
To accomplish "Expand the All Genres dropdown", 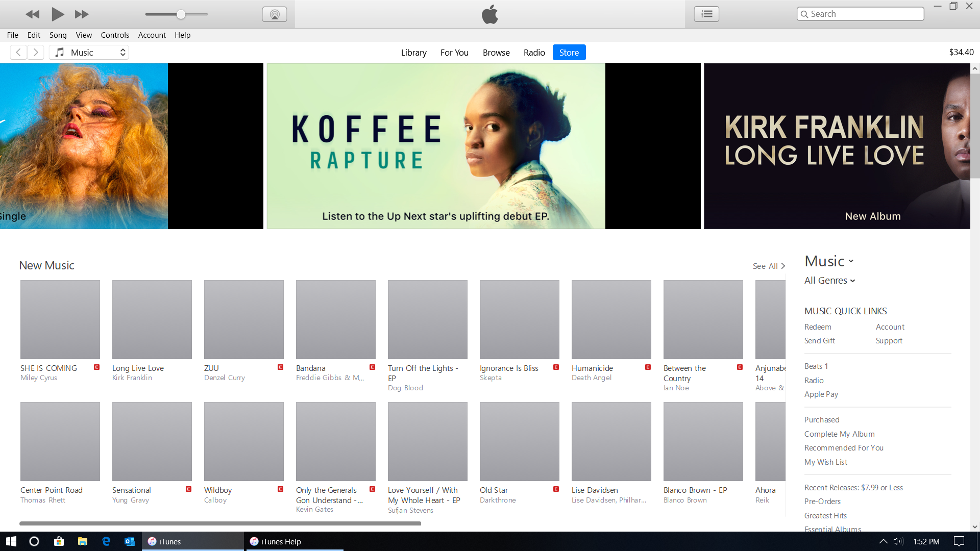I will [829, 281].
